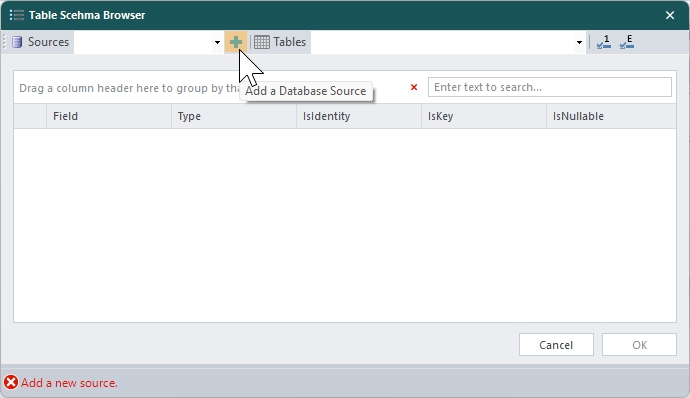The height and width of the screenshot is (398, 690).
Task: Click the Cancel button
Action: click(556, 345)
